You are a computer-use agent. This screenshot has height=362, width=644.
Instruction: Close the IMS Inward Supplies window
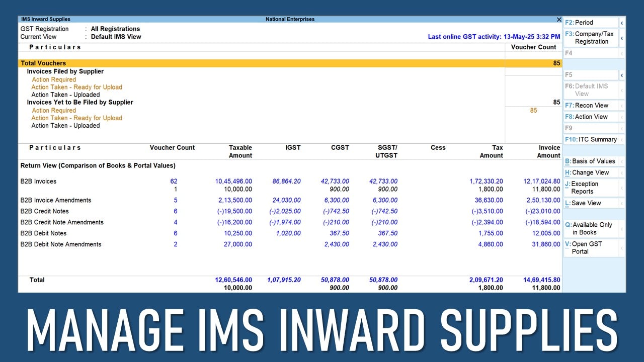pyautogui.click(x=558, y=20)
